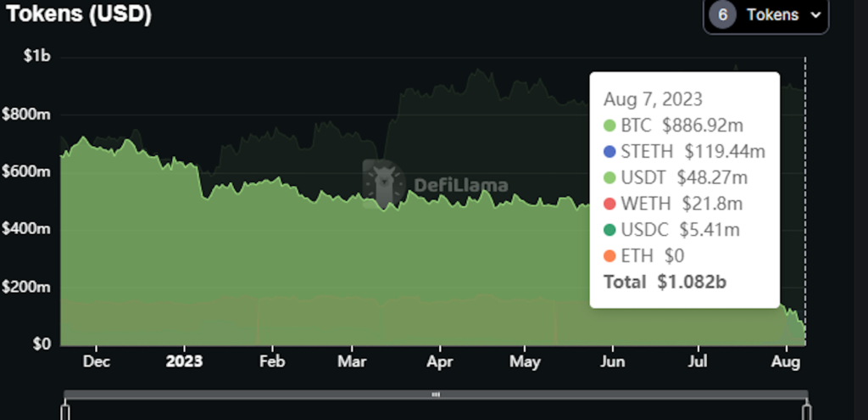The image size is (868, 420).
Task: Click the 'Jun' x-axis label
Action: pos(612,361)
